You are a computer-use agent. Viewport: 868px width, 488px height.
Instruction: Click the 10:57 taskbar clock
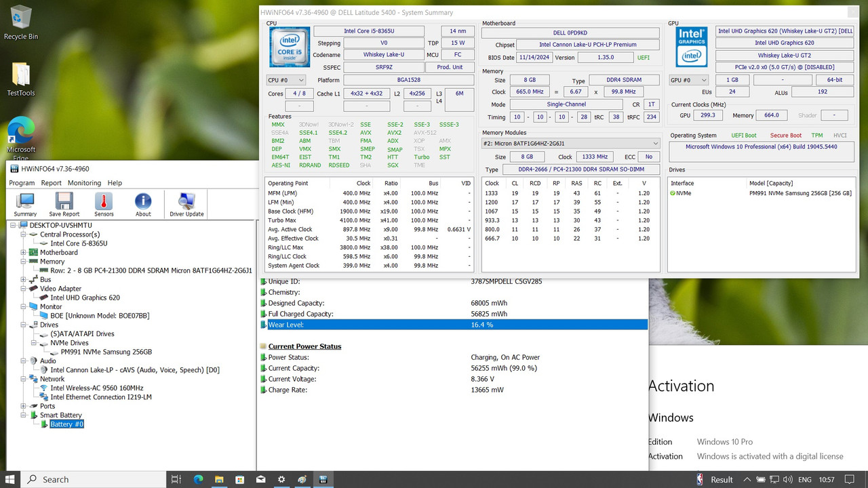click(x=827, y=479)
